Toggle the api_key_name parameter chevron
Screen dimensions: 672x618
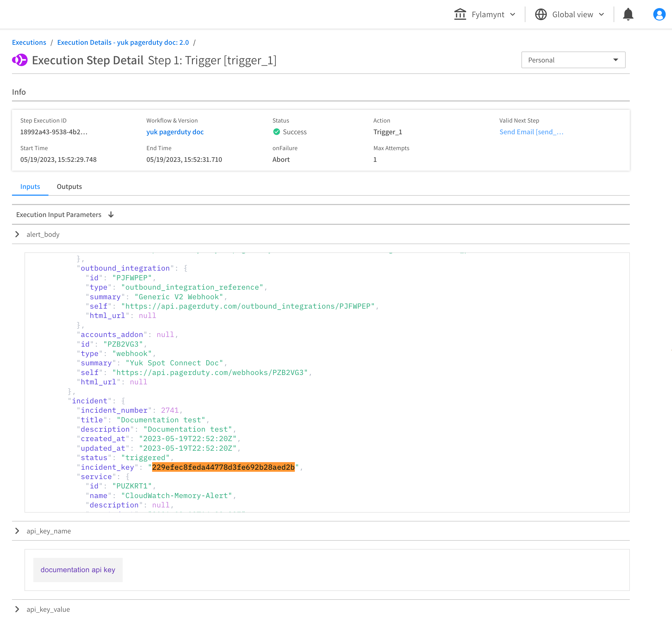pyautogui.click(x=17, y=531)
